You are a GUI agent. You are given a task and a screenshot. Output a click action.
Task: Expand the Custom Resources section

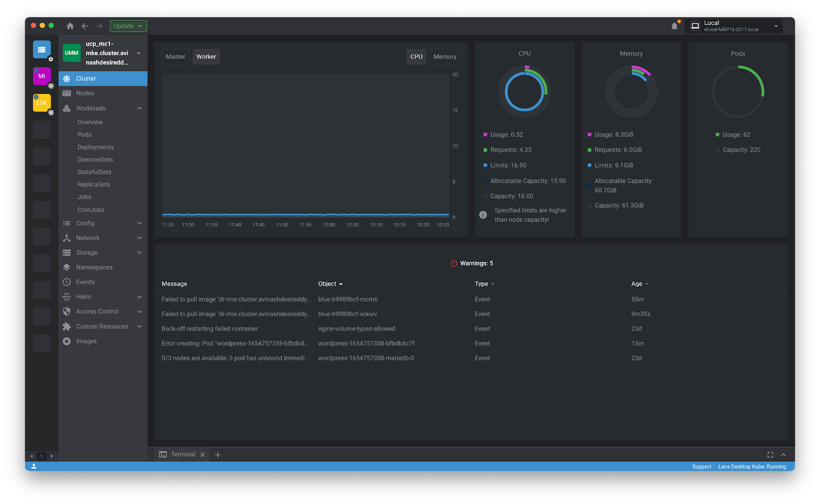139,327
